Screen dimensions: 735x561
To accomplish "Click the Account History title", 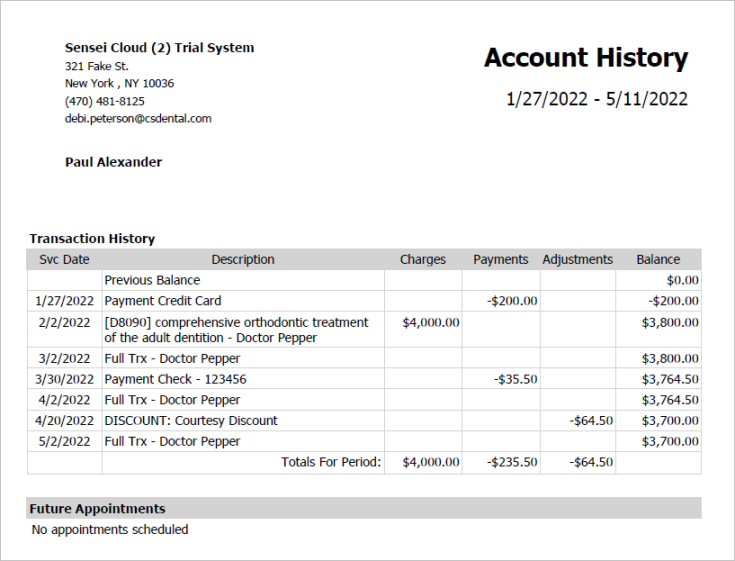I will [586, 58].
